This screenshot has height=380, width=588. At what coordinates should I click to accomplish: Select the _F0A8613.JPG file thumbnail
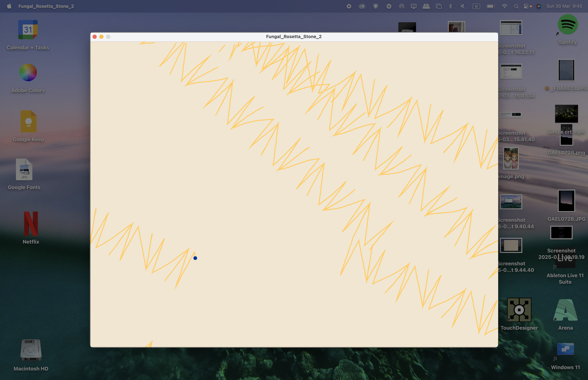tap(566, 70)
